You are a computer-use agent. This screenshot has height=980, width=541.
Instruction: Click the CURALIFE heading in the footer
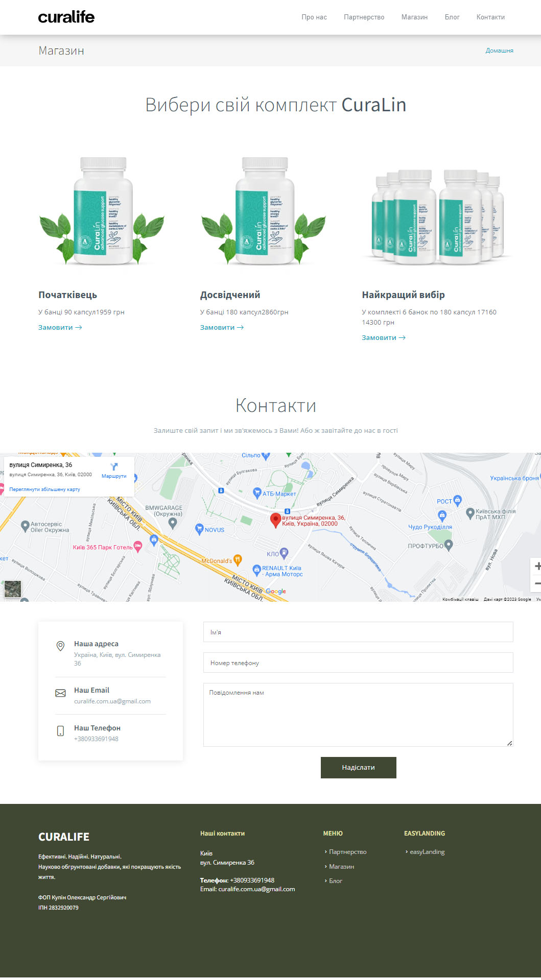tap(64, 837)
